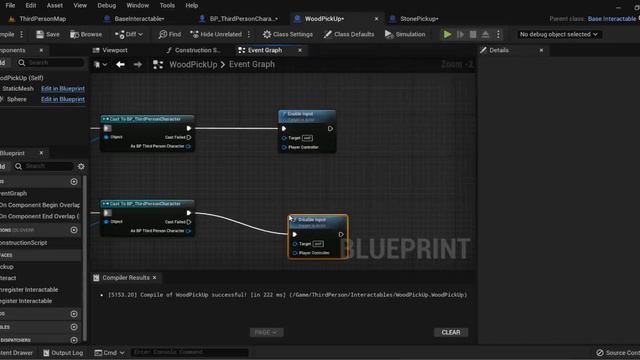Click the Find toolbar button
Image resolution: width=640 pixels, height=360 pixels.
(x=170, y=34)
